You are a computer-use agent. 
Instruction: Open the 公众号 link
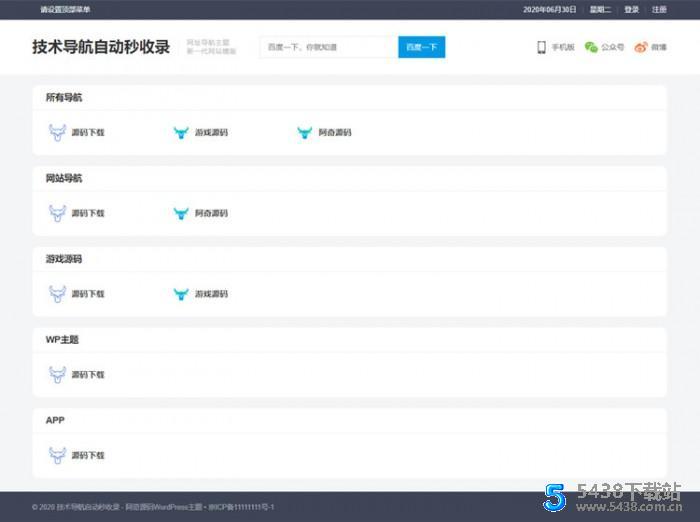[x=612, y=47]
